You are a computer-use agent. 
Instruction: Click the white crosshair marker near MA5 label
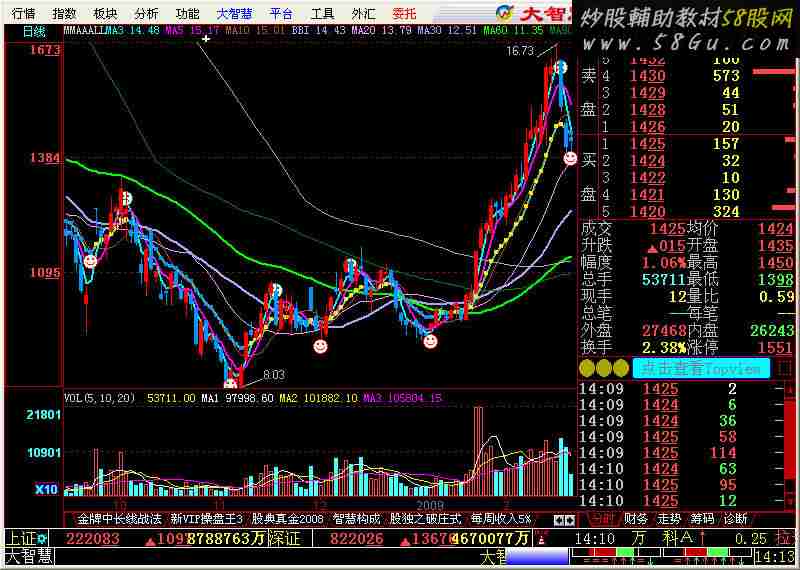pyautogui.click(x=206, y=39)
